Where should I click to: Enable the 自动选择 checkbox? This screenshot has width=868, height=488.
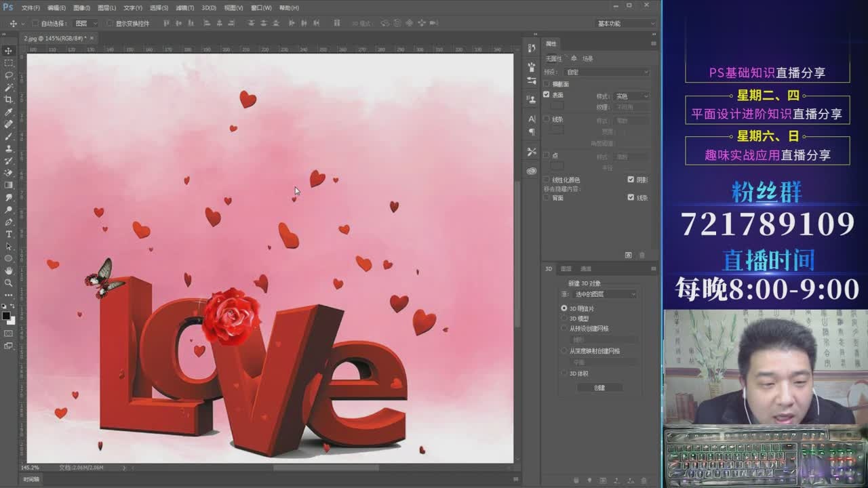(35, 23)
